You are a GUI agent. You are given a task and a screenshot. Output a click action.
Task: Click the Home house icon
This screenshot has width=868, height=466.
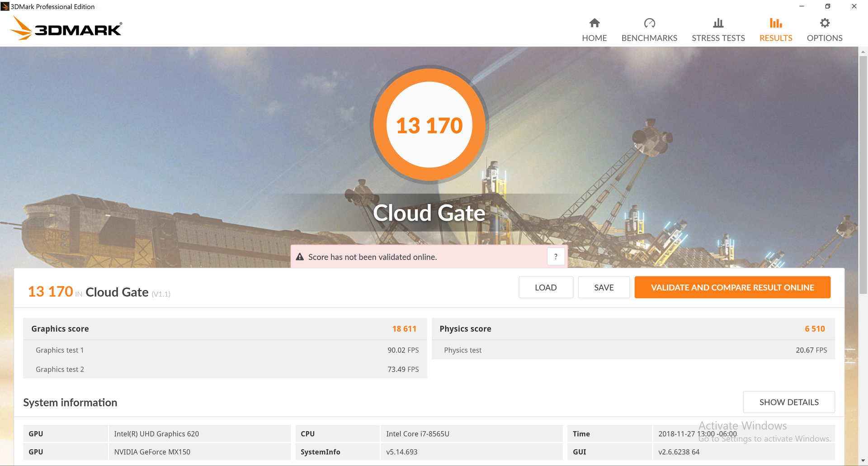point(594,23)
